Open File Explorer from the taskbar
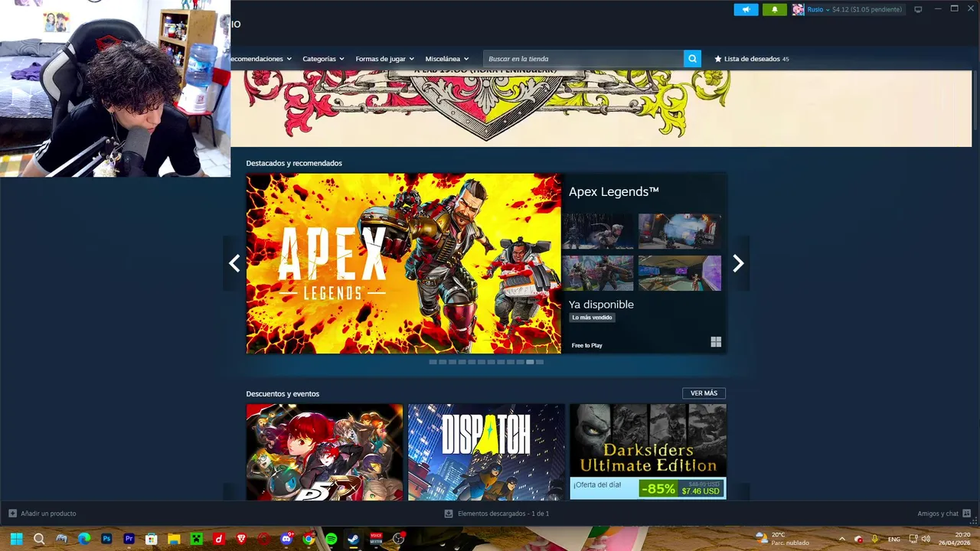 click(x=174, y=539)
